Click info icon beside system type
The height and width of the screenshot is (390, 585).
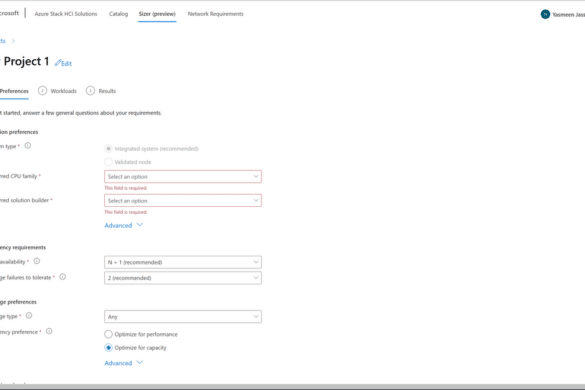pos(28,146)
